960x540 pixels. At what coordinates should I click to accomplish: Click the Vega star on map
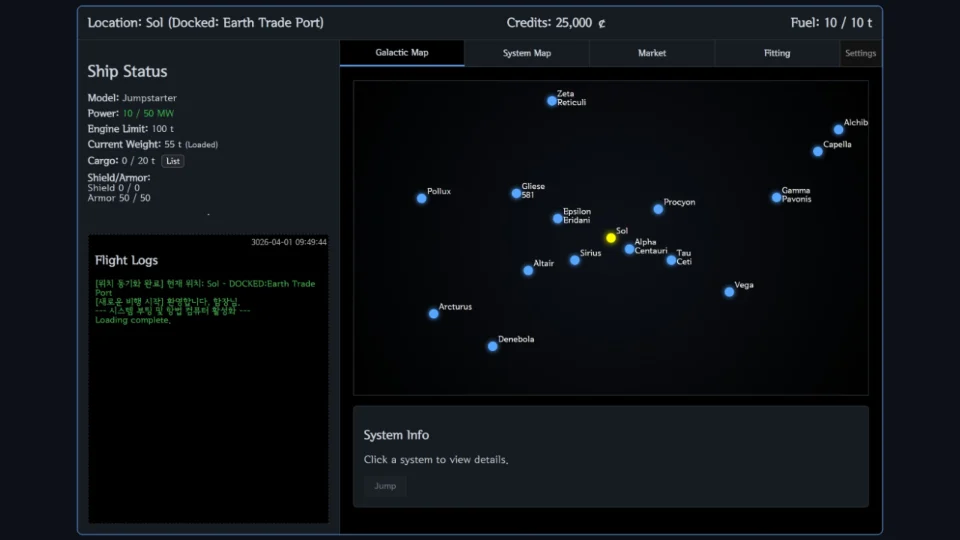[729, 292]
